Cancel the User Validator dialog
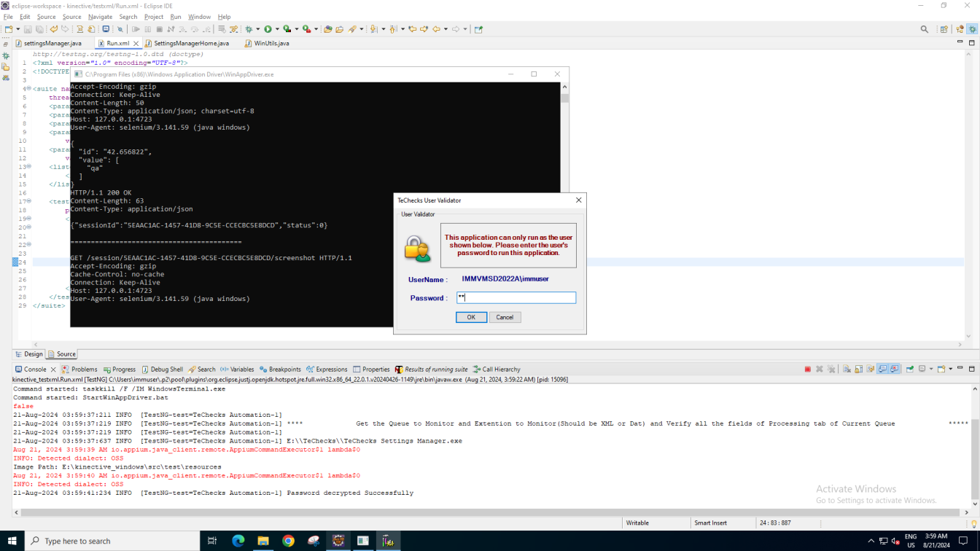The height and width of the screenshot is (551, 980). 505,317
